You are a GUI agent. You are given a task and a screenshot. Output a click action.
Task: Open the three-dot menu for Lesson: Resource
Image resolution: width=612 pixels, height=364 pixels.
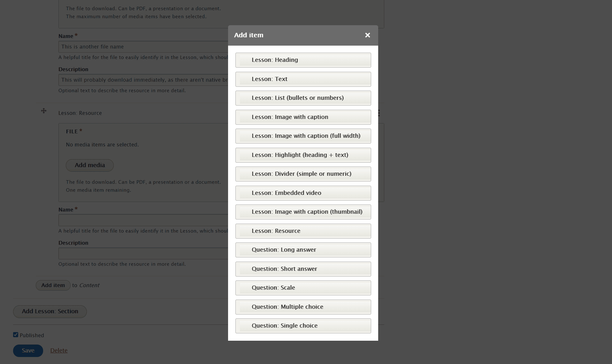(379, 113)
